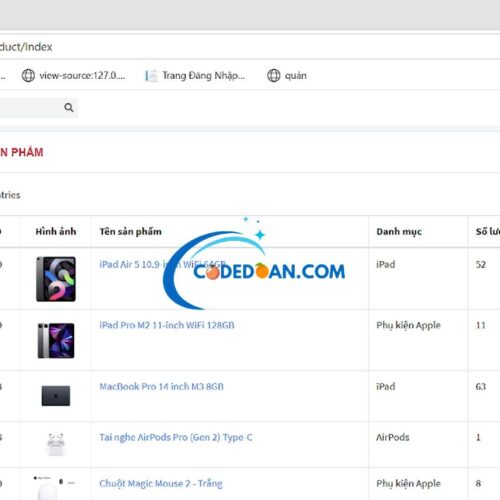The height and width of the screenshot is (500, 500).
Task: Select iPad category in iPad Air 5 row
Action: [386, 264]
